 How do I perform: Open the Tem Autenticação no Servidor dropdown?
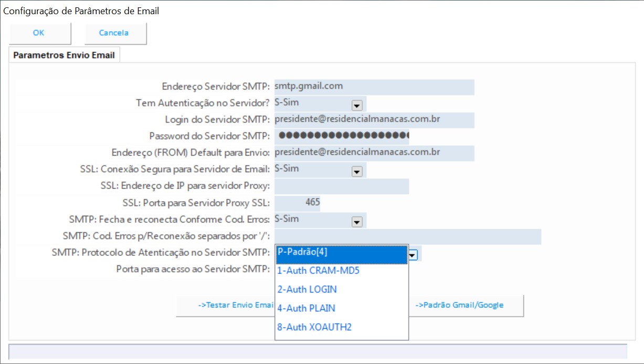pyautogui.click(x=357, y=105)
